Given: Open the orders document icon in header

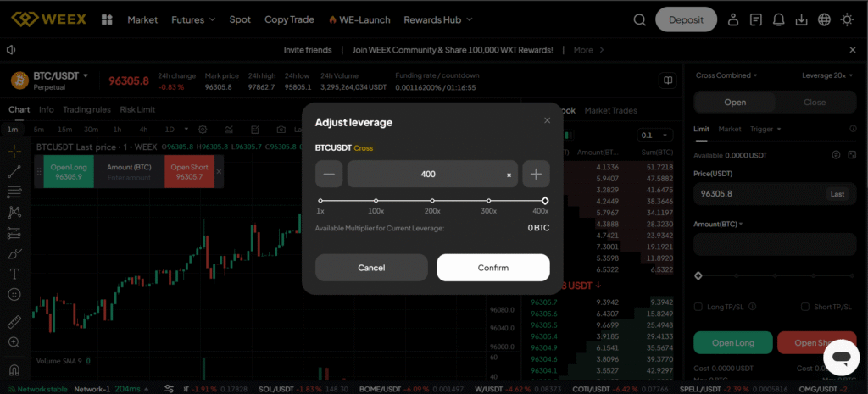Looking at the screenshot, I should point(755,20).
